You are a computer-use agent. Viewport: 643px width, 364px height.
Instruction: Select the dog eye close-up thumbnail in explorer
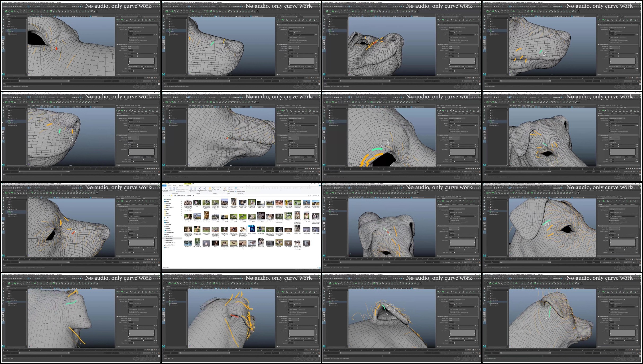click(x=234, y=230)
